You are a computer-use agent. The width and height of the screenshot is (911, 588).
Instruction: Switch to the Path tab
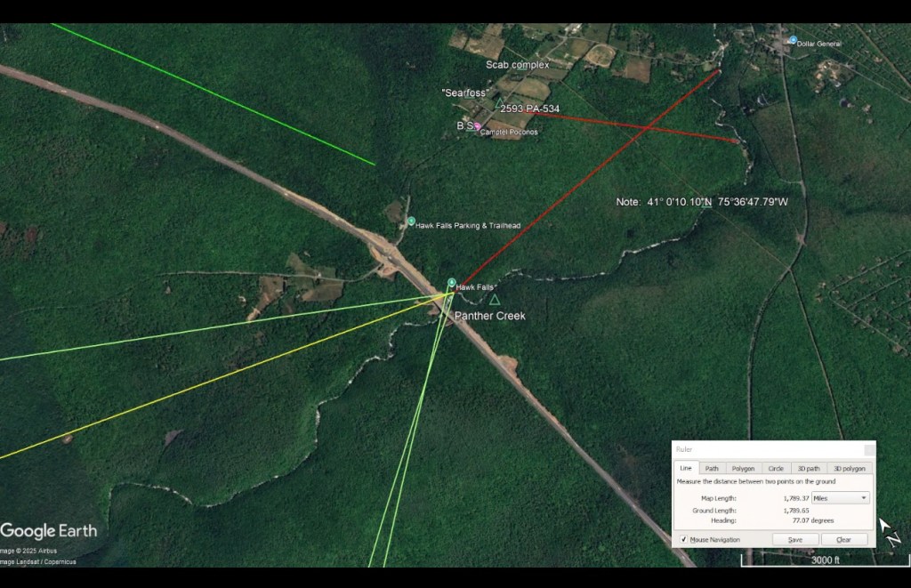click(712, 468)
